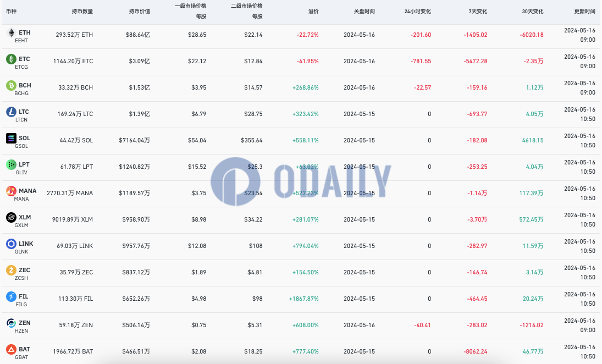Select the GBAT trust symbol
Image resolution: width=602 pixels, height=364 pixels.
(21, 357)
